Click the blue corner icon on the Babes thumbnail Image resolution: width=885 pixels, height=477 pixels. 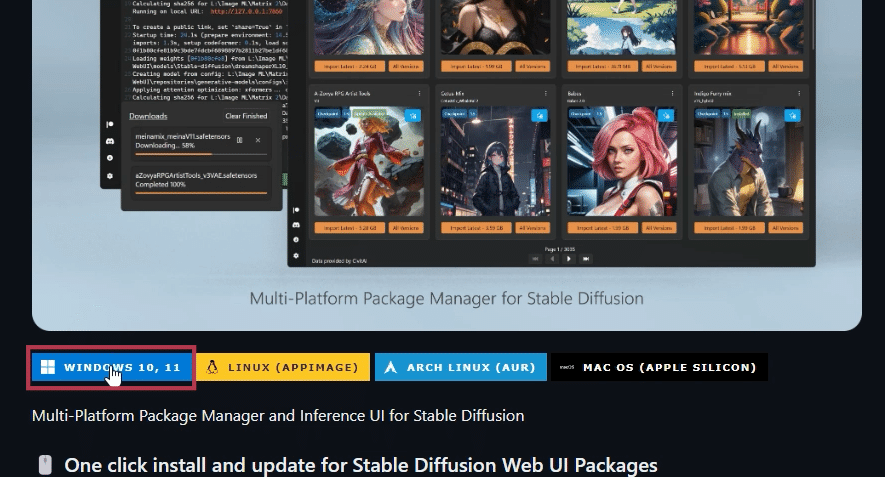[x=666, y=116]
